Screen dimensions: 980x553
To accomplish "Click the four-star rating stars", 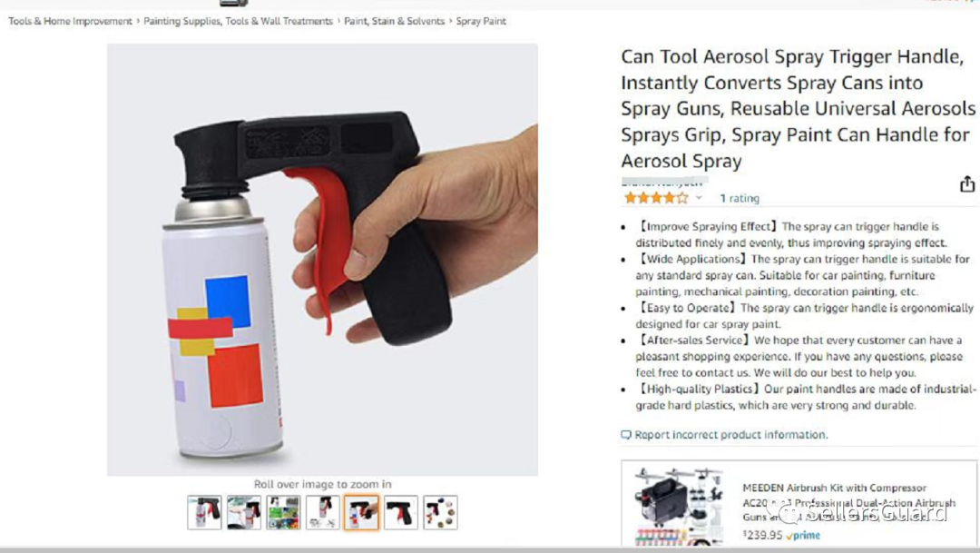I will [x=656, y=198].
